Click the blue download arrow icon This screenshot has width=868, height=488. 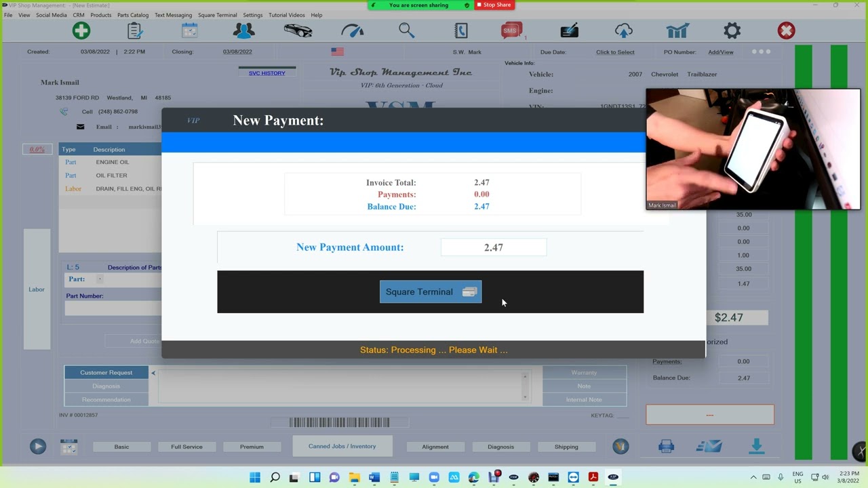(757, 446)
